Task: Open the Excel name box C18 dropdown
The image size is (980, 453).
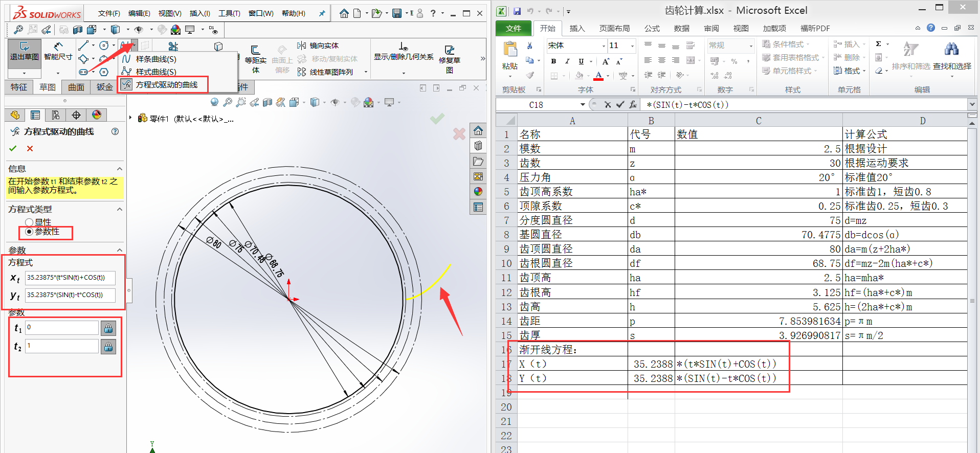Action: pyautogui.click(x=583, y=104)
